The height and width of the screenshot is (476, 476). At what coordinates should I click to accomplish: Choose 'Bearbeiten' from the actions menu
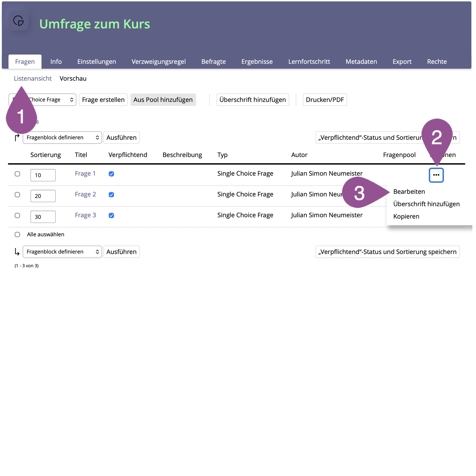[409, 191]
